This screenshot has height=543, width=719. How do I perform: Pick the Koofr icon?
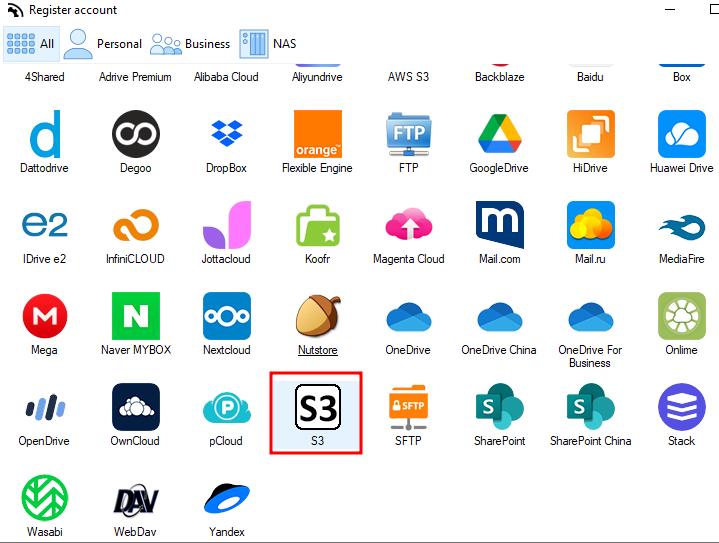318,225
